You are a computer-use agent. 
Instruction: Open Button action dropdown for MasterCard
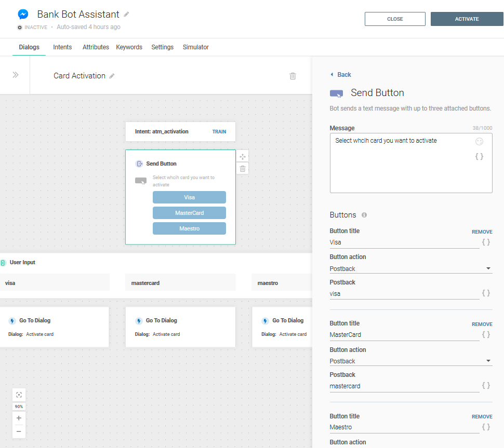click(x=410, y=361)
